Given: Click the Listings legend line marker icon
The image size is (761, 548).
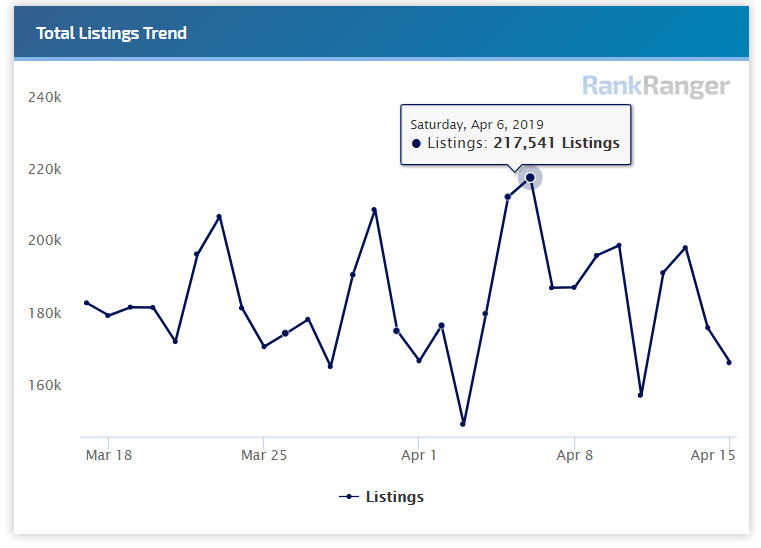Looking at the screenshot, I should (349, 497).
